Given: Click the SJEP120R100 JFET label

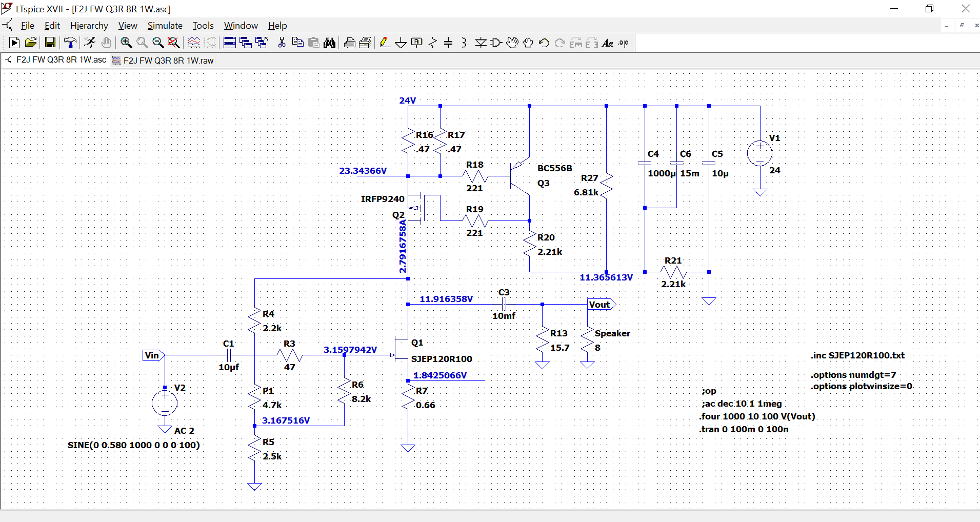Looking at the screenshot, I should coord(442,359).
